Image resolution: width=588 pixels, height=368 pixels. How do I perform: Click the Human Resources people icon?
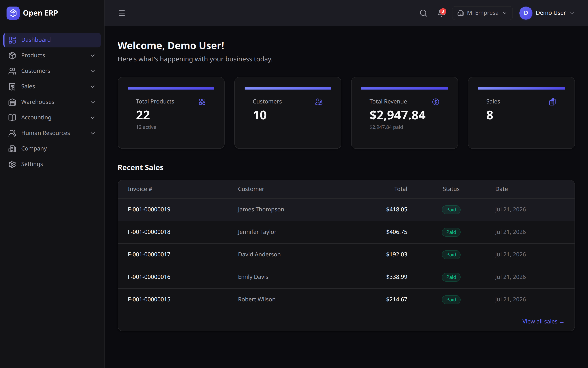coord(12,133)
